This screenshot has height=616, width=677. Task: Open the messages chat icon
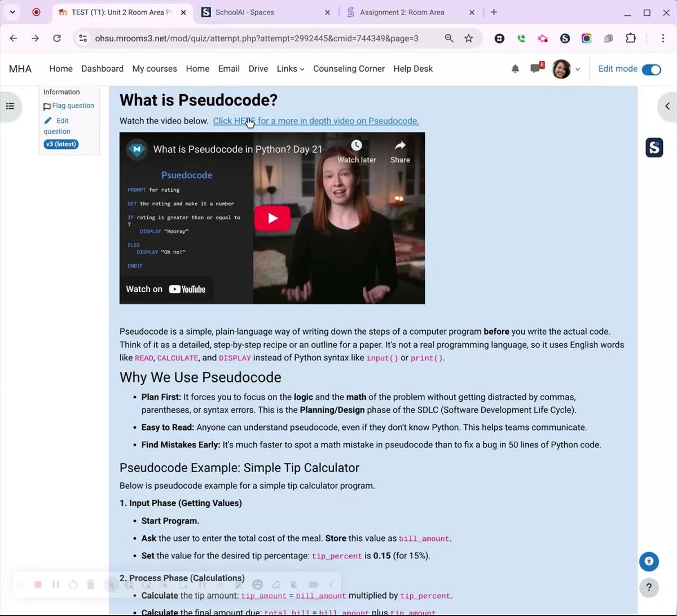[x=535, y=69]
